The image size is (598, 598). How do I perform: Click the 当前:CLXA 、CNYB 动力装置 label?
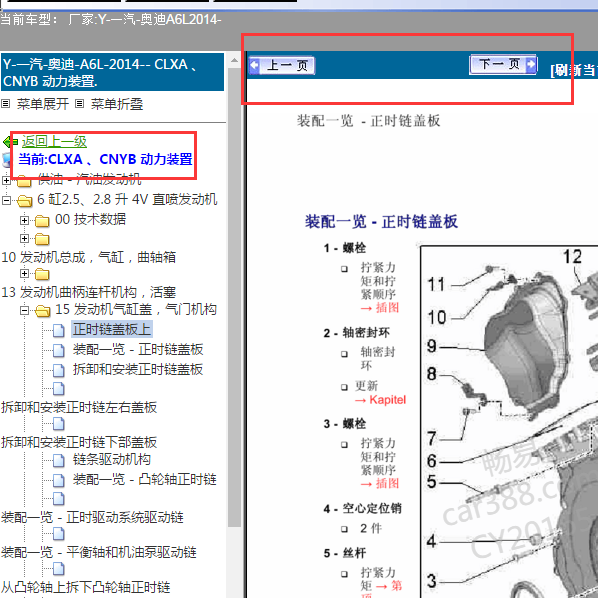tap(105, 159)
